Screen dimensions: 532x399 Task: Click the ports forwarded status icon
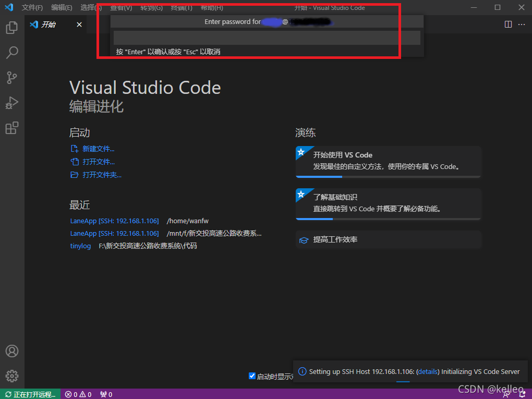[106, 394]
